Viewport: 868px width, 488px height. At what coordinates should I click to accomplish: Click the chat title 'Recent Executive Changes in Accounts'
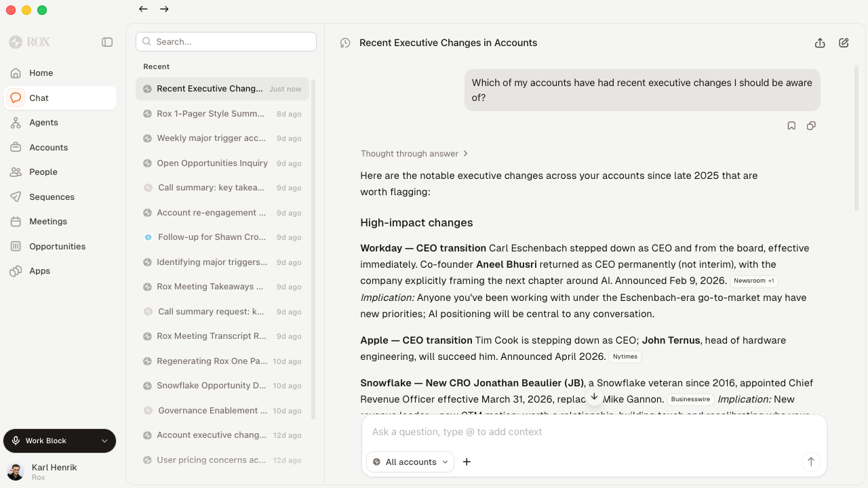pos(448,43)
